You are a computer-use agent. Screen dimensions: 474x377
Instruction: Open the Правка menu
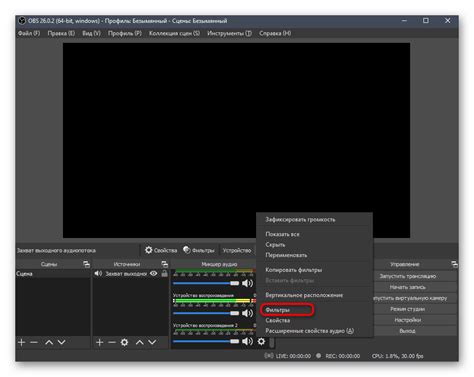point(61,33)
